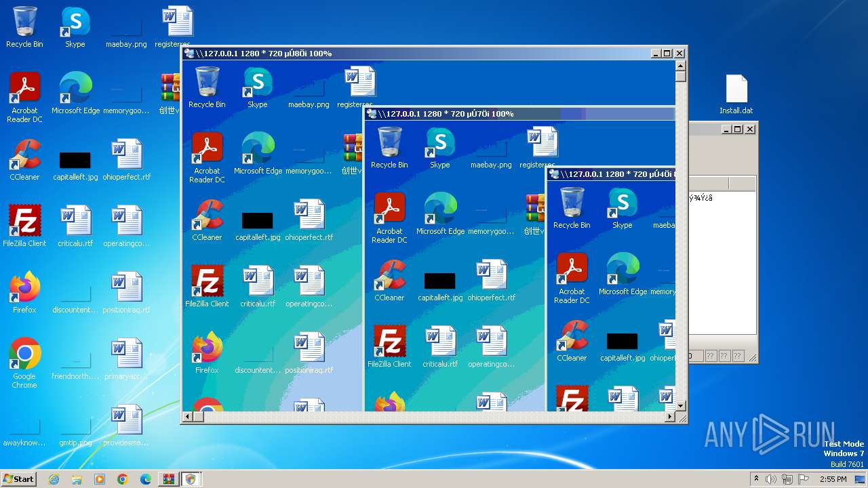
Task: Open File Explorer from taskbar
Action: point(77,479)
